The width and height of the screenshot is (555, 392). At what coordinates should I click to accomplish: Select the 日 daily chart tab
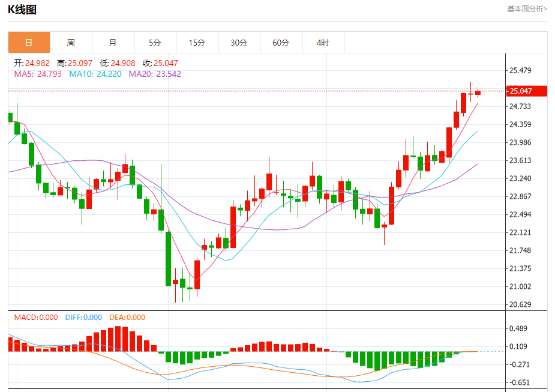click(29, 43)
